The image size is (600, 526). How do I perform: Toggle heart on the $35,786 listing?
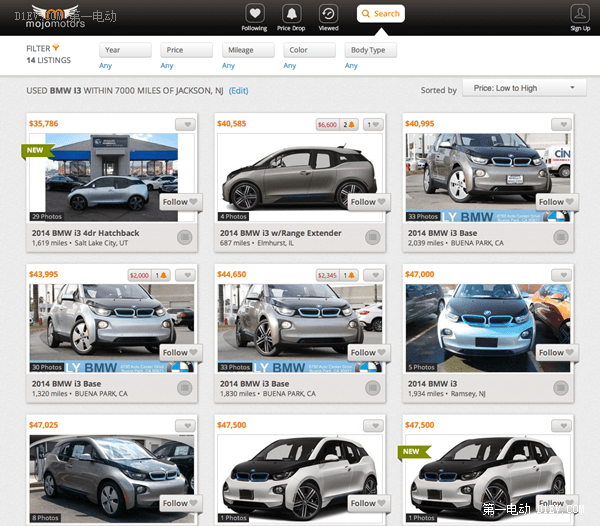(x=185, y=124)
